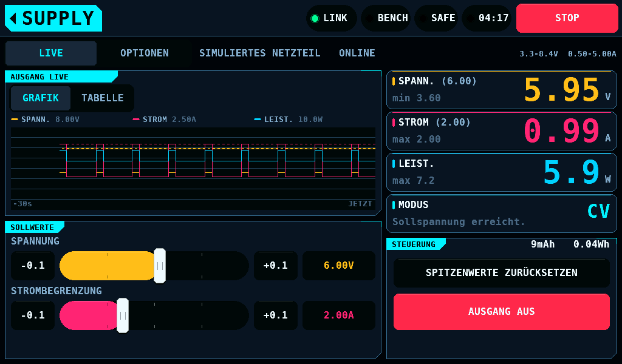Viewport: 622px width, 364px height.
Task: Click the 3.3-8.4V range label
Action: pyautogui.click(x=539, y=54)
